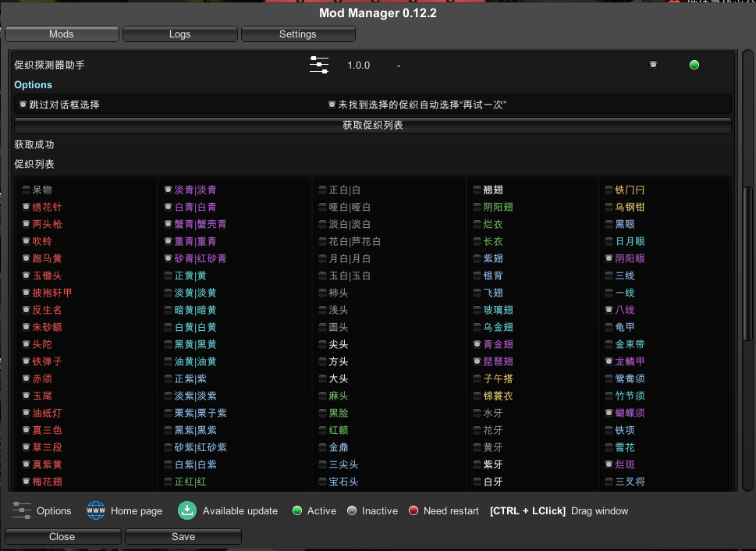756x551 pixels.
Task: Click the green Active icon in legend
Action: coord(297,510)
